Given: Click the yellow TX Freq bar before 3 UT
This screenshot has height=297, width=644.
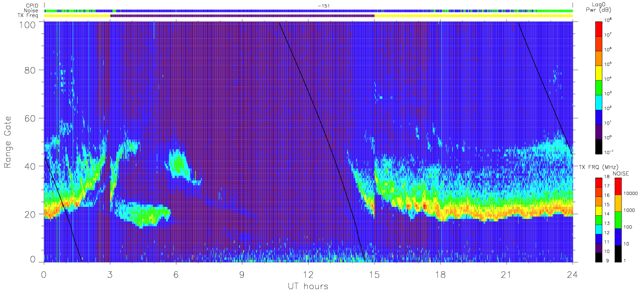Looking at the screenshot, I should pyautogui.click(x=77, y=16).
